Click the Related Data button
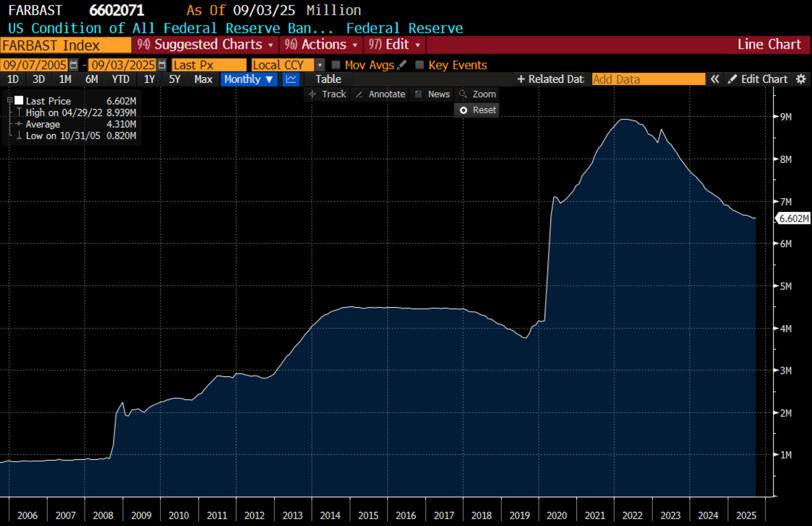Viewport: 812px width, 526px height. tap(550, 79)
